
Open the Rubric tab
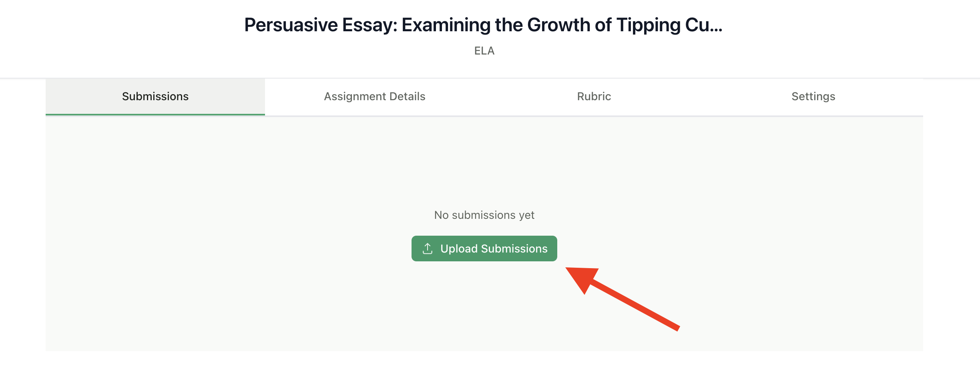(594, 96)
